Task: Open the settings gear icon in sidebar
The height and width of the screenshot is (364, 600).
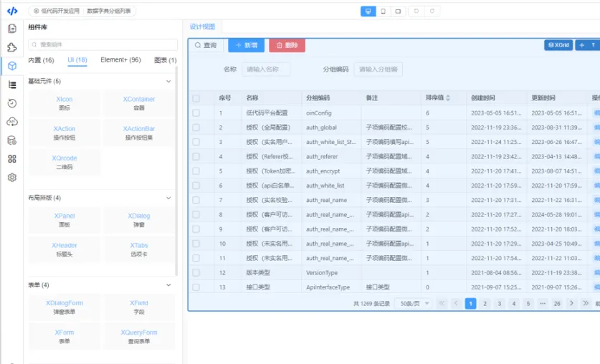Action: pos(12,178)
